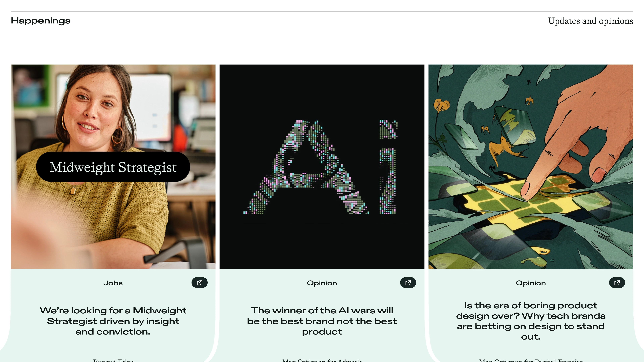This screenshot has width=644, height=362.
Task: Open headline about winner of AI wars
Action: pos(322,321)
